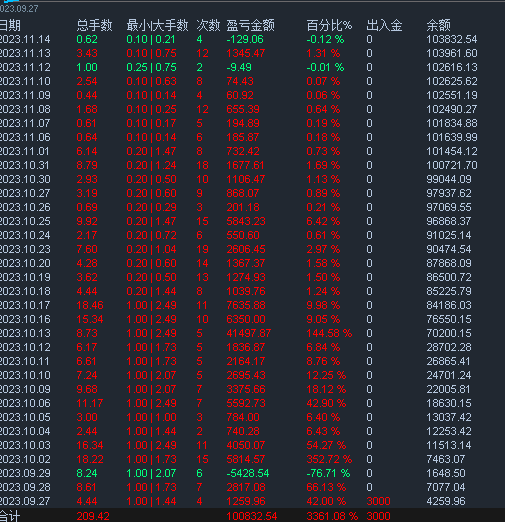Click the 41497.87 profit amount

coord(249,333)
